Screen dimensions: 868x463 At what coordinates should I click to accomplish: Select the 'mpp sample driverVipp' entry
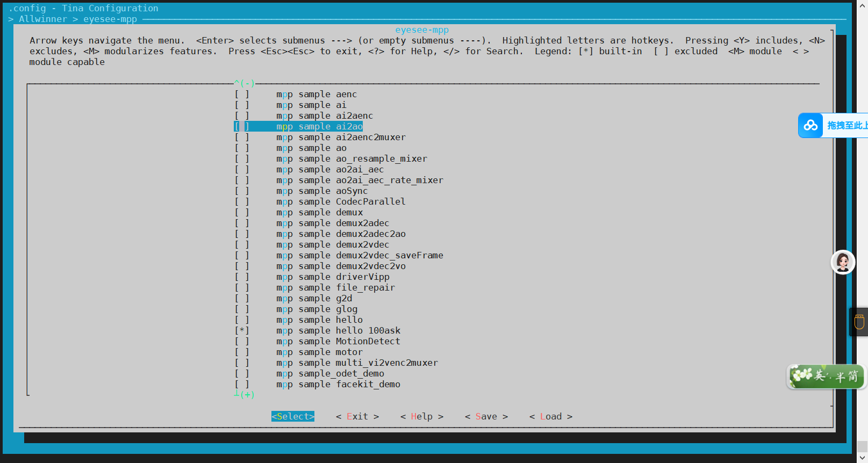[333, 277]
